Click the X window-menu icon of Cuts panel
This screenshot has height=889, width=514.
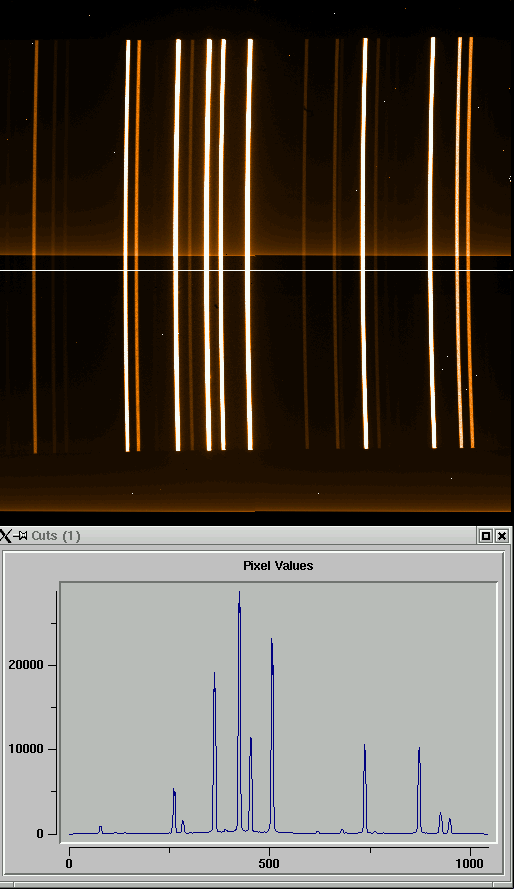click(x=6, y=536)
